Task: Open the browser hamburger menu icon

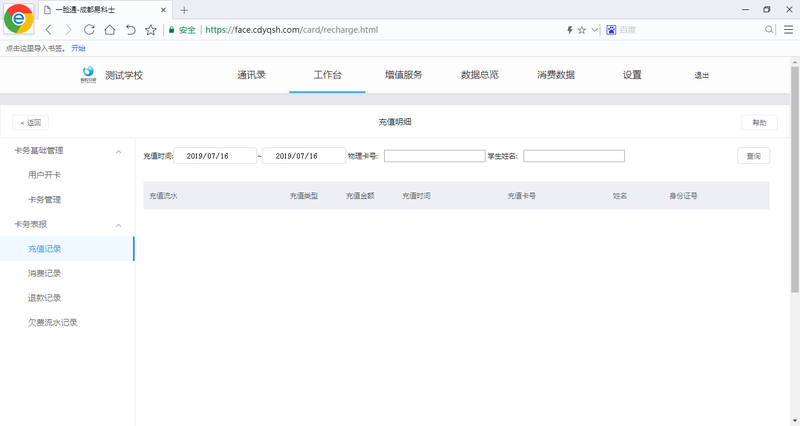Action: coord(788,30)
